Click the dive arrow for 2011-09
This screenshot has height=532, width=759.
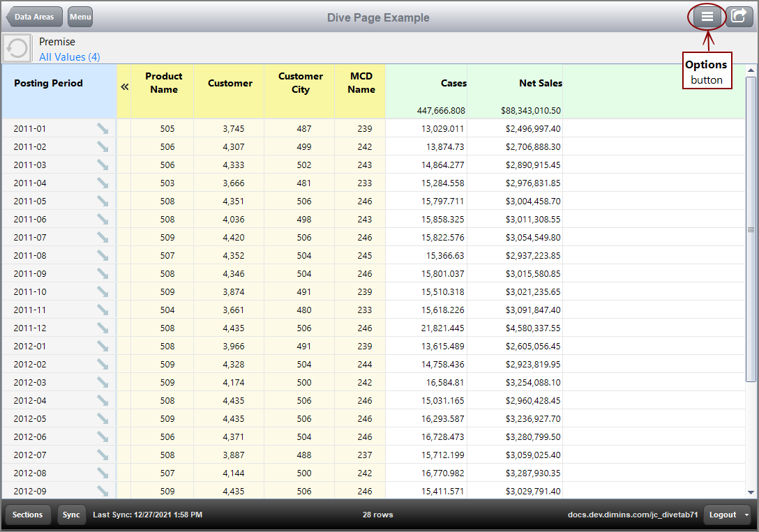[x=103, y=274]
